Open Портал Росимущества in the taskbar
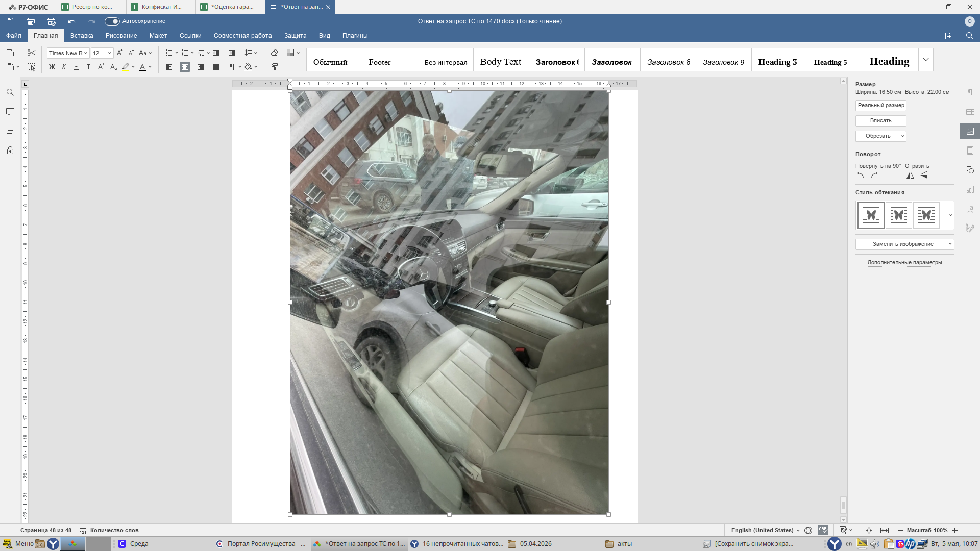 coord(260,544)
